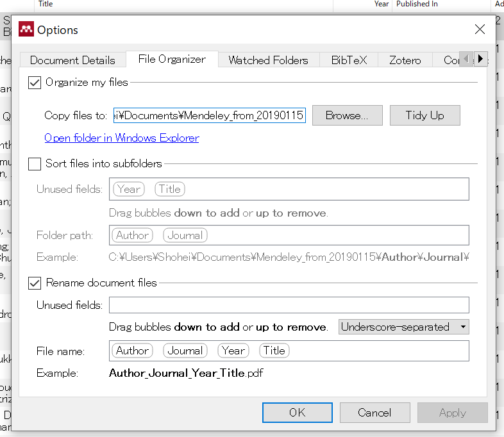Click the Mendeley logo in Options title
The width and height of the screenshot is (504, 437).
(x=26, y=29)
